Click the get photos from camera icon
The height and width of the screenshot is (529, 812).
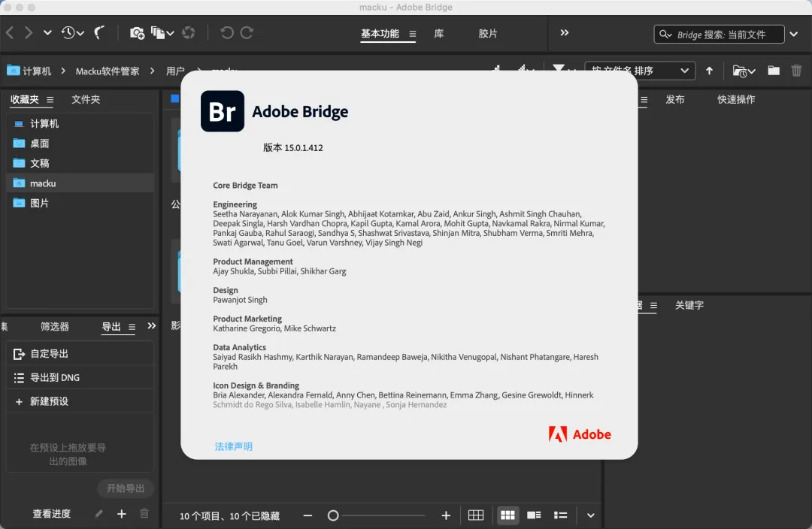pyautogui.click(x=137, y=32)
